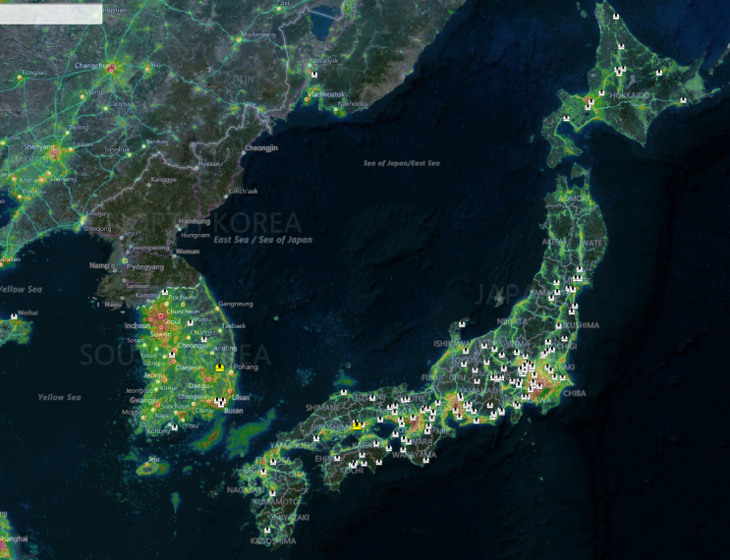Click the observatory marker above Kochi label
This screenshot has height=560, width=730.
[x=354, y=464]
